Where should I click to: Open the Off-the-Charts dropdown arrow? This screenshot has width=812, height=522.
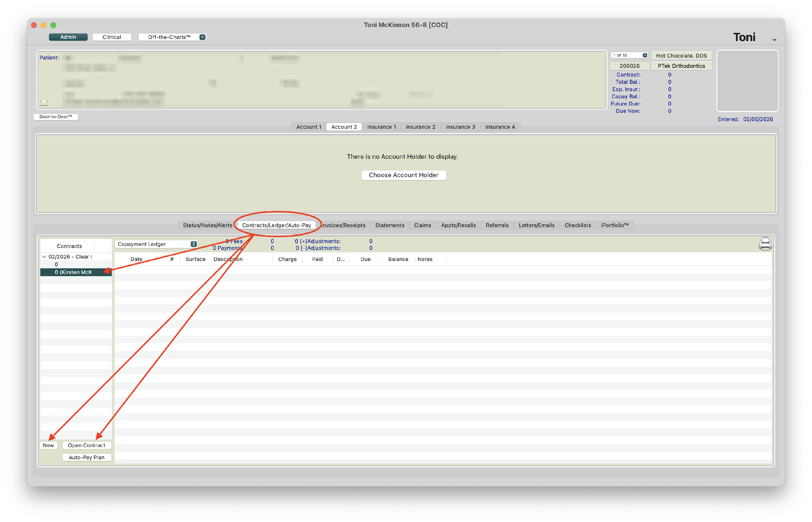[202, 37]
